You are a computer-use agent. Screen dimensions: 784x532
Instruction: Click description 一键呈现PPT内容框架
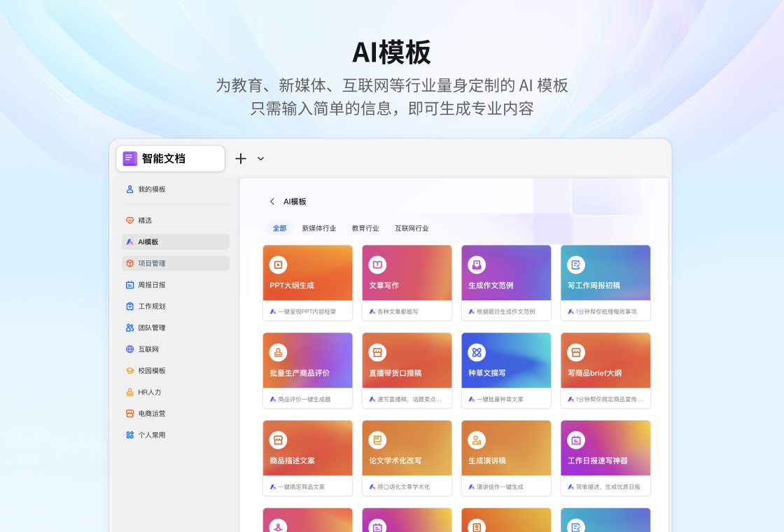coord(307,311)
